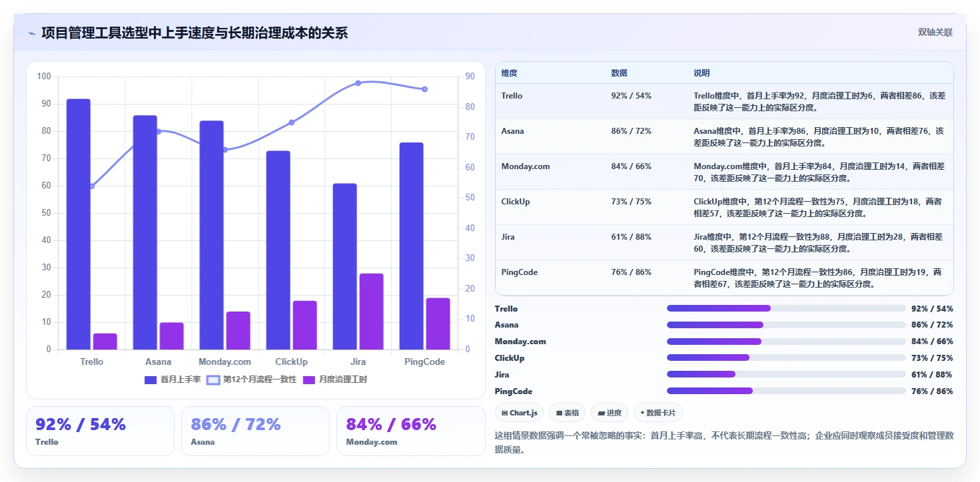Viewport: 980px width, 482px height.
Task: Click the 73% / 75% table cell
Action: click(x=631, y=202)
